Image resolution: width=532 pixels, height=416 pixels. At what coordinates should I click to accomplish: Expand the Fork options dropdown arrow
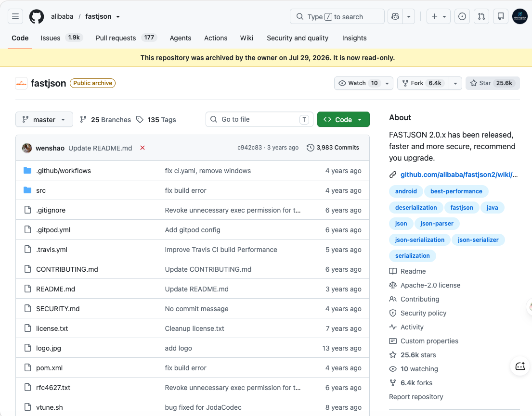455,83
